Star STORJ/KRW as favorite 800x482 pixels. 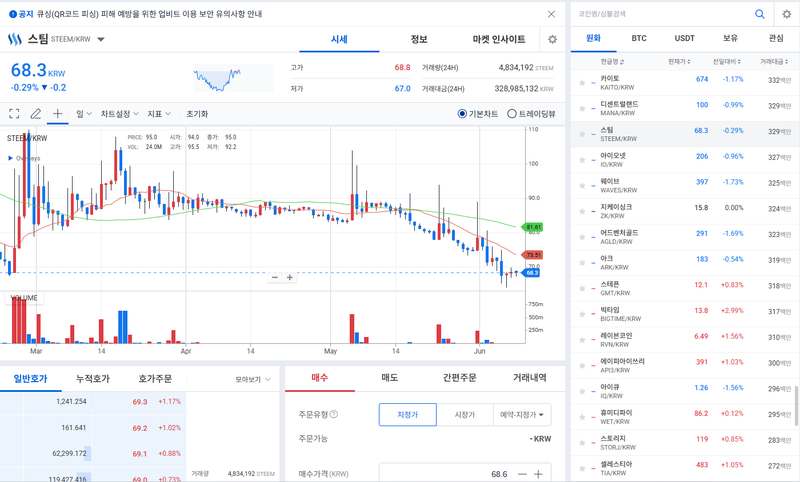click(x=582, y=443)
